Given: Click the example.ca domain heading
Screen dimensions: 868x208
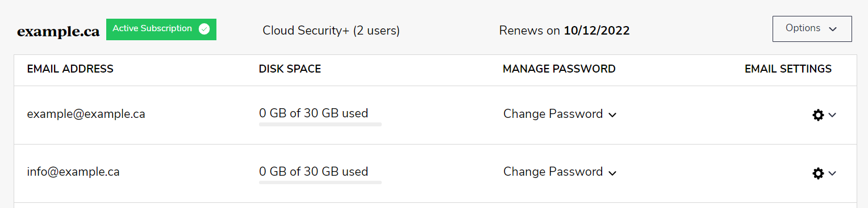Looking at the screenshot, I should [59, 32].
